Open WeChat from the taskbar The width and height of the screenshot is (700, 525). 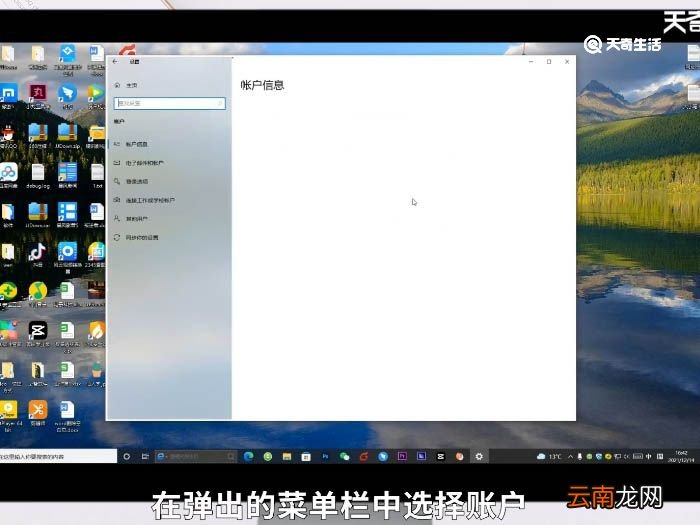(x=344, y=456)
